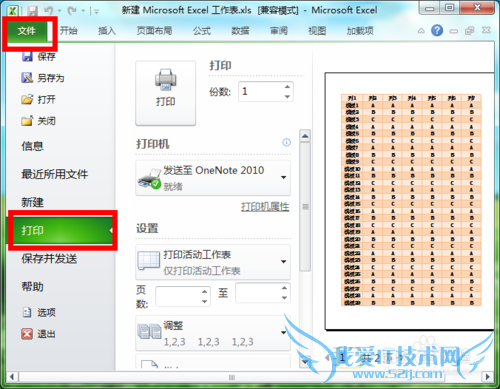This screenshot has height=389, width=500.
Task: Increase the ending page number spinner
Action: click(284, 288)
